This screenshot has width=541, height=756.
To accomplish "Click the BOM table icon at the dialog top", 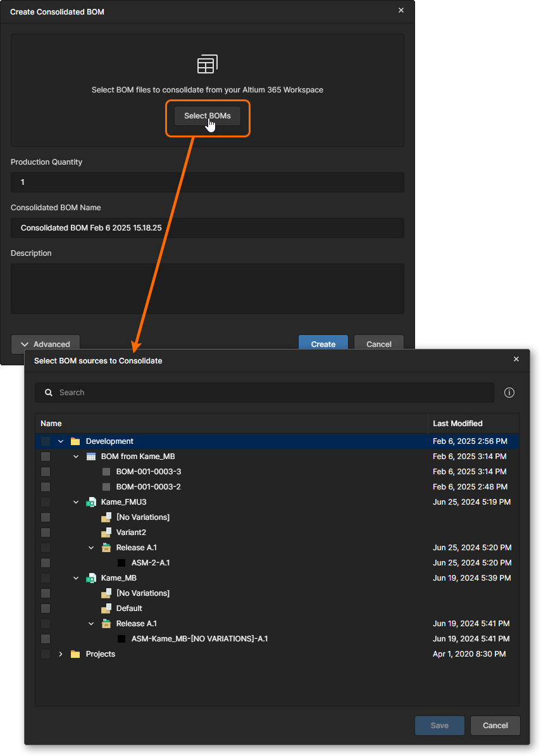I will click(x=207, y=63).
